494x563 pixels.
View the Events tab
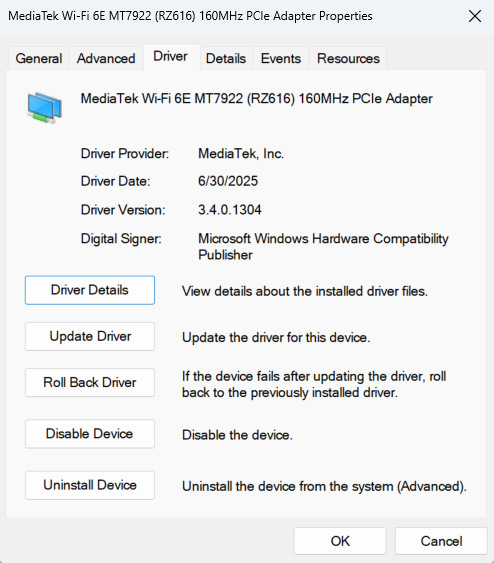point(281,58)
